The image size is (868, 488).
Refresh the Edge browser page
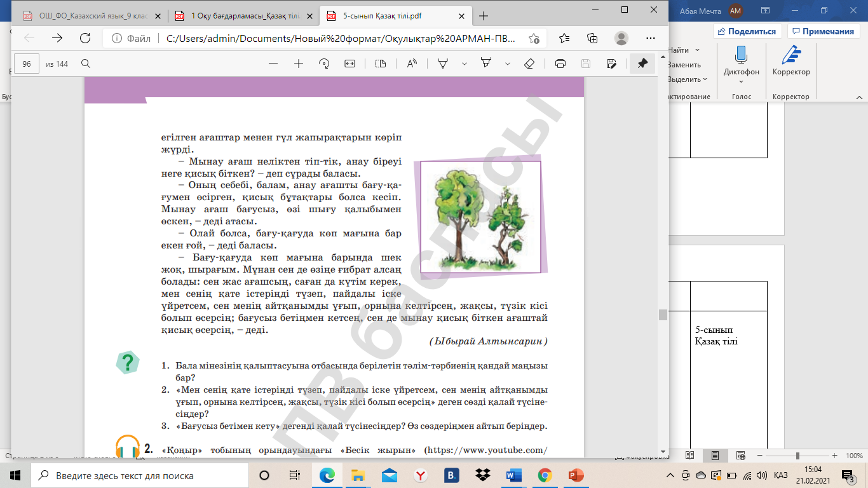click(x=85, y=38)
